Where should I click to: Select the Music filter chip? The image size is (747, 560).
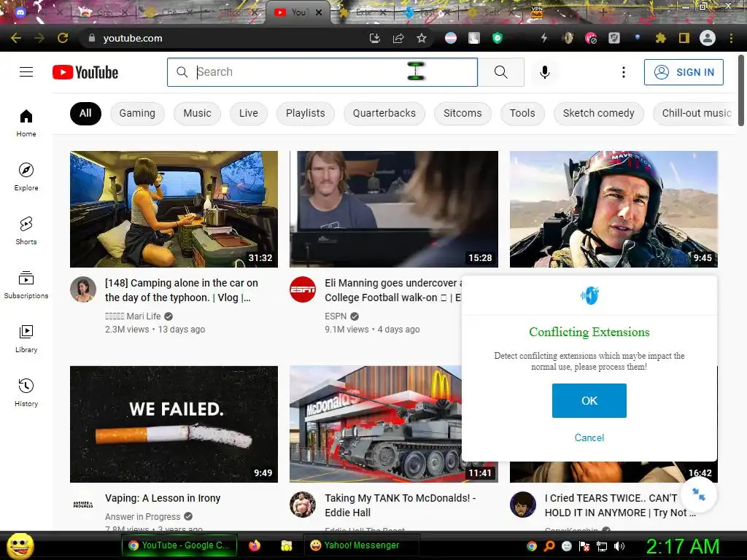tap(197, 113)
